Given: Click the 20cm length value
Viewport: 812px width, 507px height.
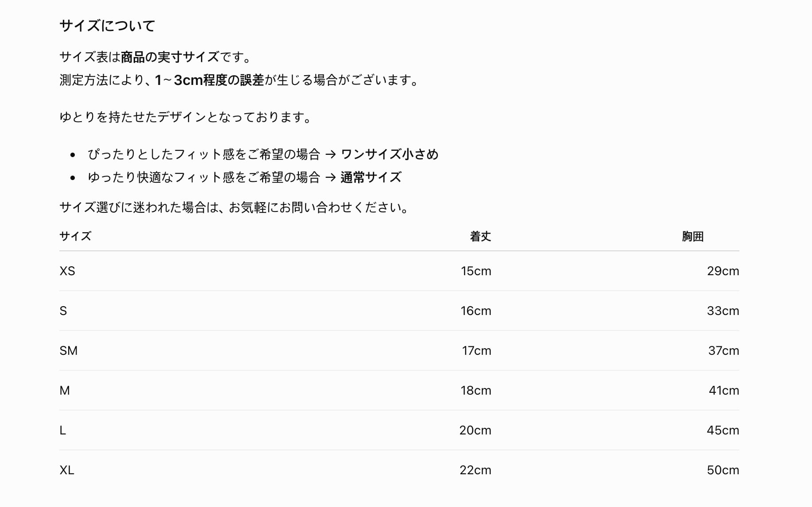Looking at the screenshot, I should pyautogui.click(x=475, y=430).
